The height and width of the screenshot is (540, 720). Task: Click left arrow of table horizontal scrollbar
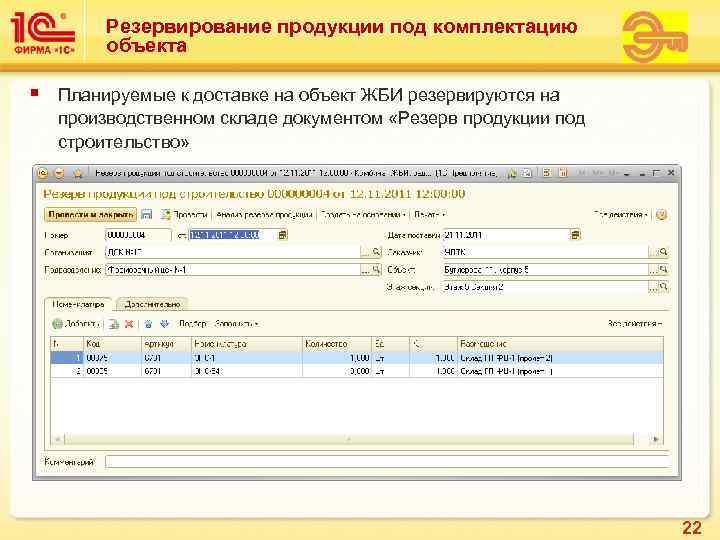[x=57, y=439]
